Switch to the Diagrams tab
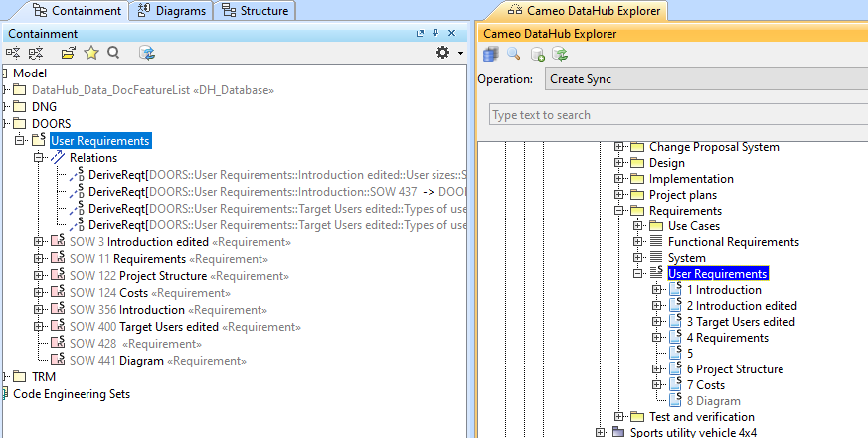Image resolution: width=868 pixels, height=438 pixels. coord(172,11)
